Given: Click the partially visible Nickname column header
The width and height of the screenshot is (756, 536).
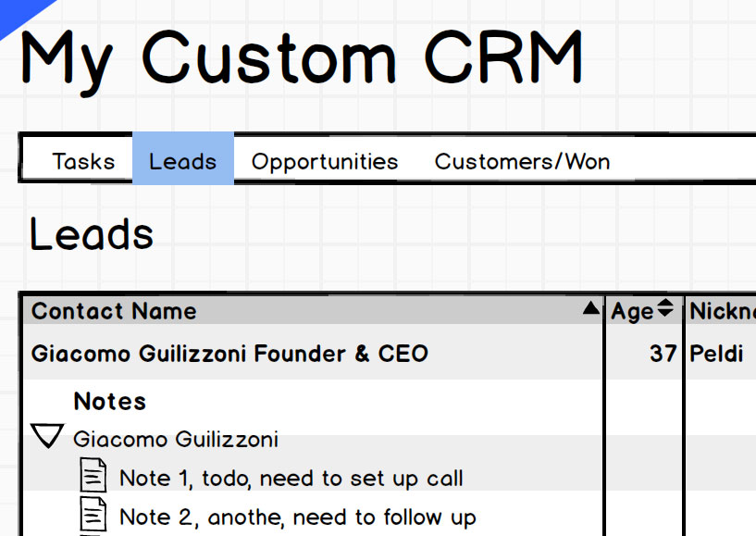Looking at the screenshot, I should [723, 311].
